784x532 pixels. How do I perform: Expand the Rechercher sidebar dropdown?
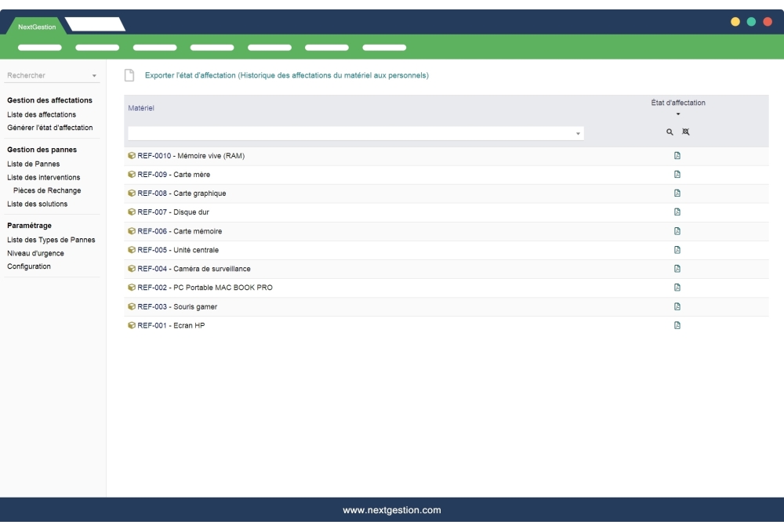96,76
